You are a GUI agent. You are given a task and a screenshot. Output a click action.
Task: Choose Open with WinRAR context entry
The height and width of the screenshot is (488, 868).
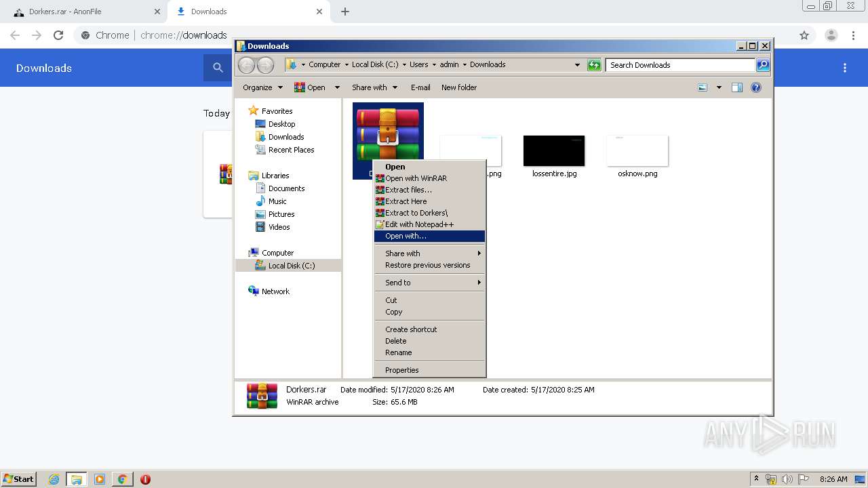click(x=429, y=178)
